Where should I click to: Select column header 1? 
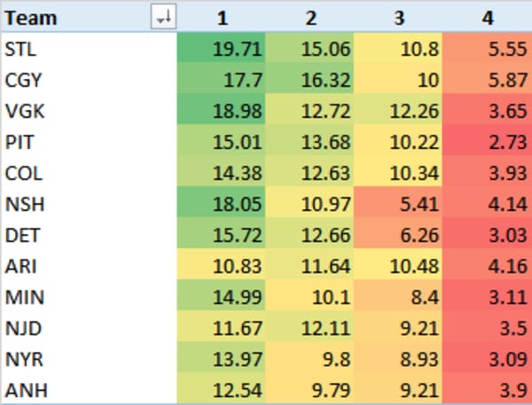point(221,17)
